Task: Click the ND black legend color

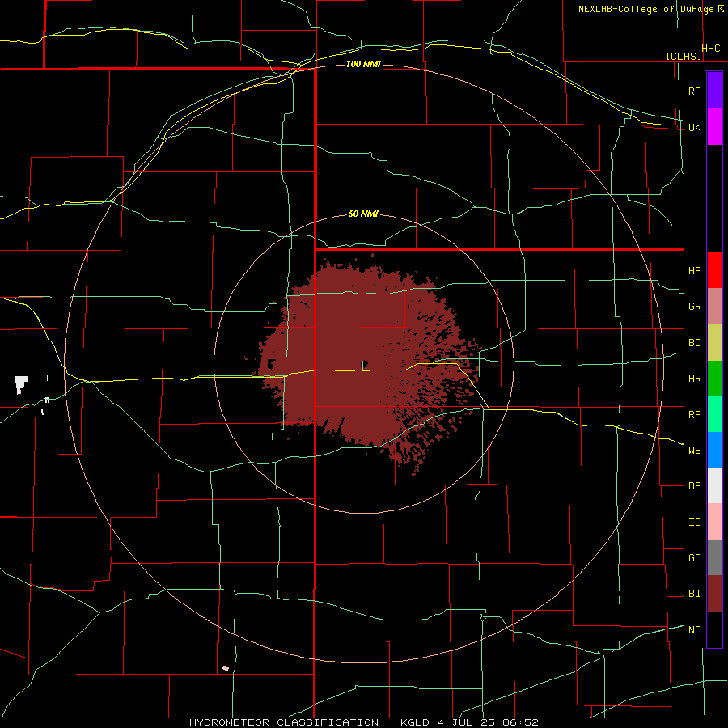Action: click(x=714, y=629)
